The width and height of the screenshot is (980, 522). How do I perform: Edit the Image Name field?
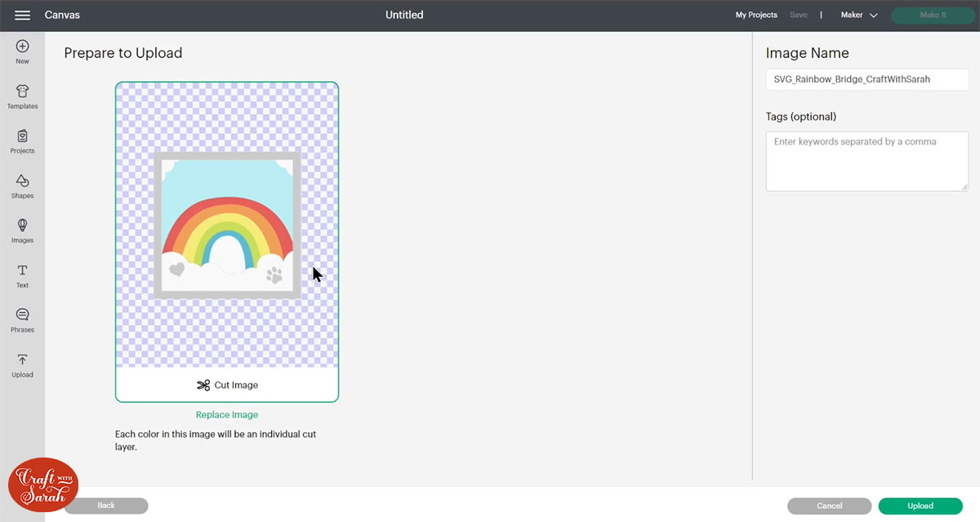point(866,79)
